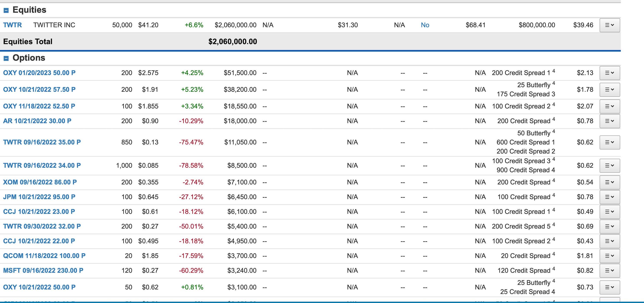Viewport: 644px width, 303px height.
Task: Open row menu for OXY 10/21/2022 50.00 P
Action: (610, 287)
